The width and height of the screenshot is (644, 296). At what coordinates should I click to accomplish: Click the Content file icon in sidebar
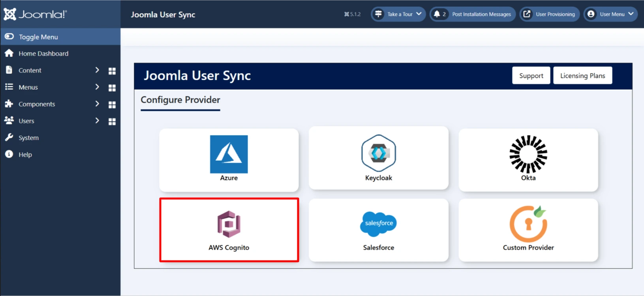pyautogui.click(x=9, y=70)
